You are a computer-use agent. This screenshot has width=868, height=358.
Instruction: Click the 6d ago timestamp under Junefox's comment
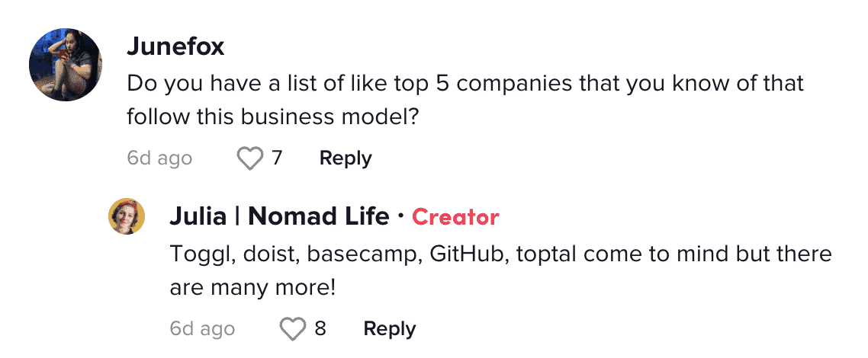pyautogui.click(x=159, y=158)
